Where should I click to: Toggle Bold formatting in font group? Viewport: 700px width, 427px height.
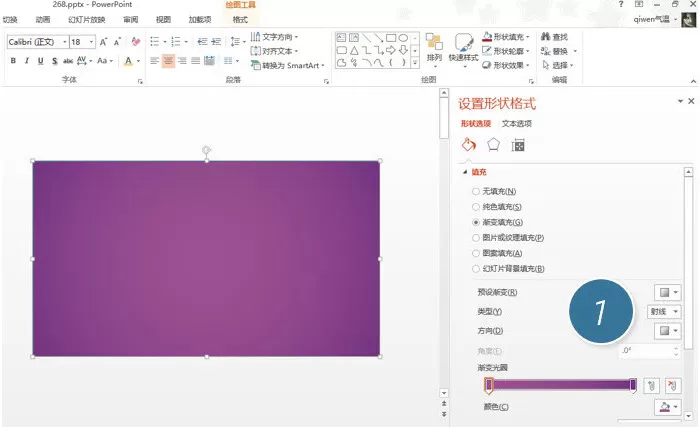(x=13, y=61)
